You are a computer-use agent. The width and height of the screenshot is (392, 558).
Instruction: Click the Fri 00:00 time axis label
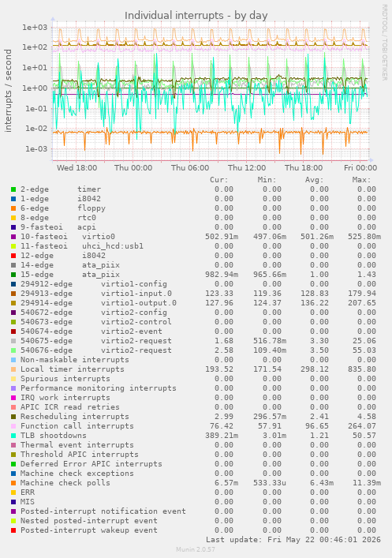coord(360,167)
